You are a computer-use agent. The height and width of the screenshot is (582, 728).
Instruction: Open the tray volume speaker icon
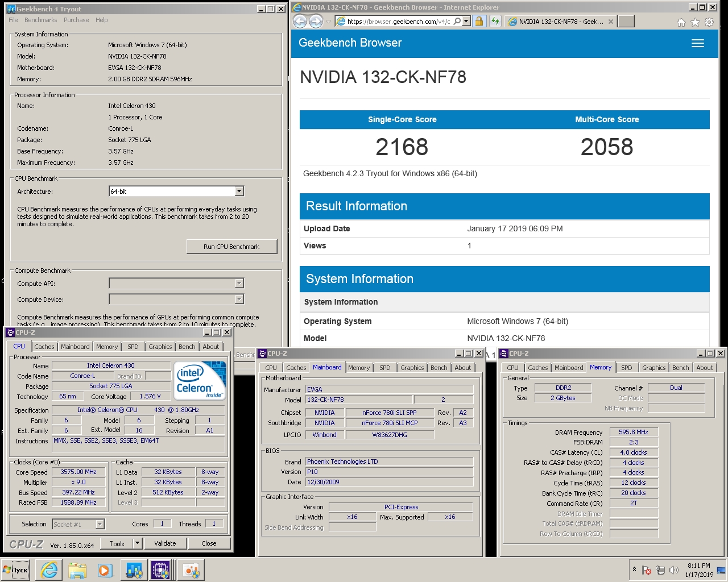point(674,570)
